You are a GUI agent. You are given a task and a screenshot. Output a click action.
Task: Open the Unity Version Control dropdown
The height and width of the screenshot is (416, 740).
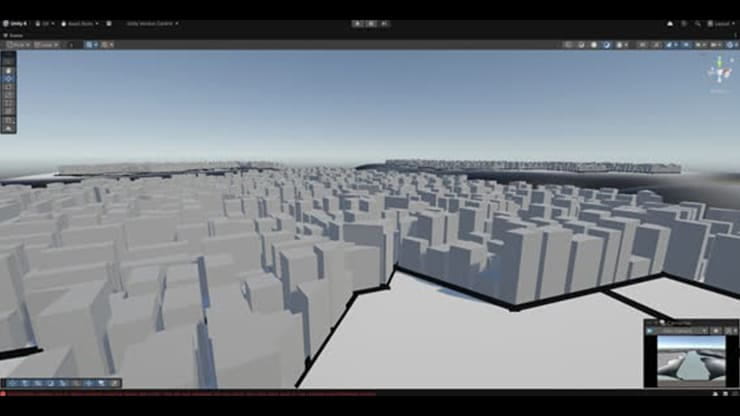click(x=148, y=23)
